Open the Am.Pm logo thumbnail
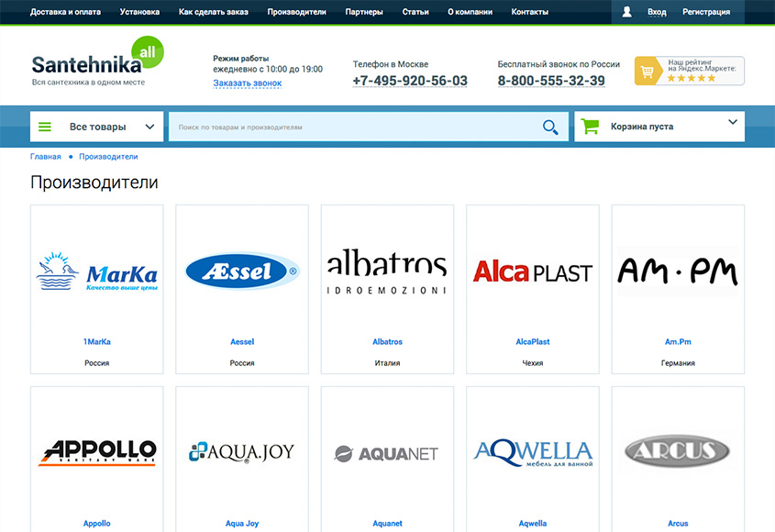Viewport: 775px width, 532px height. click(678, 272)
